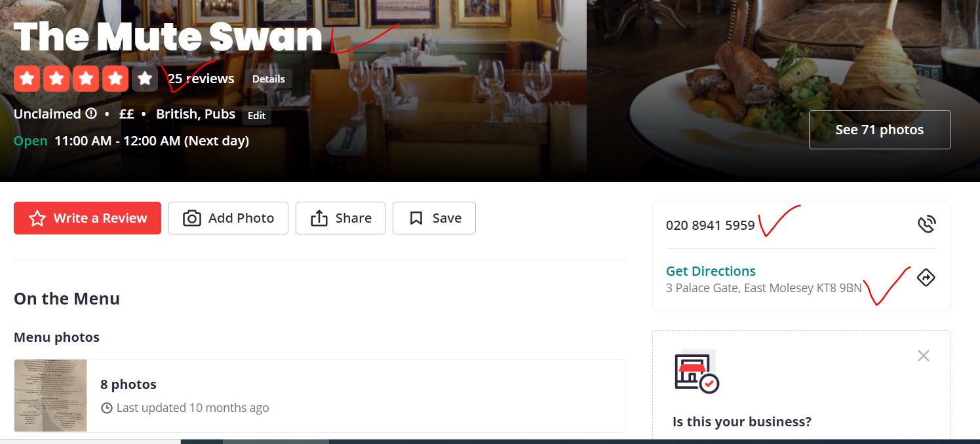Click the storefront business verification icon
Image resolution: width=980 pixels, height=444 pixels.
pos(696,371)
